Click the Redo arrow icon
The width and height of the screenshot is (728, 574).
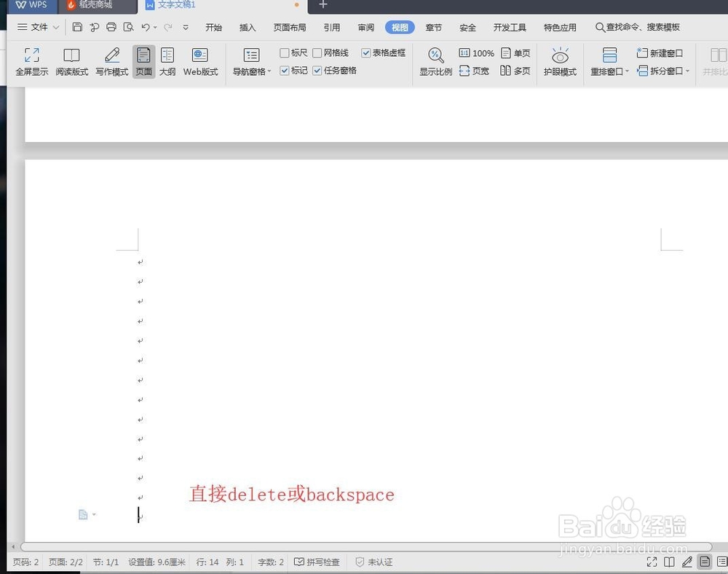pyautogui.click(x=168, y=28)
